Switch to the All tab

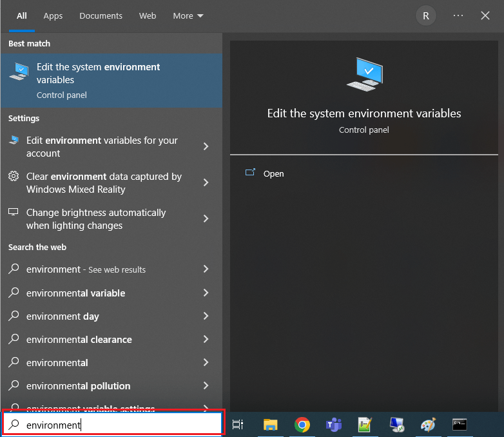(x=21, y=15)
